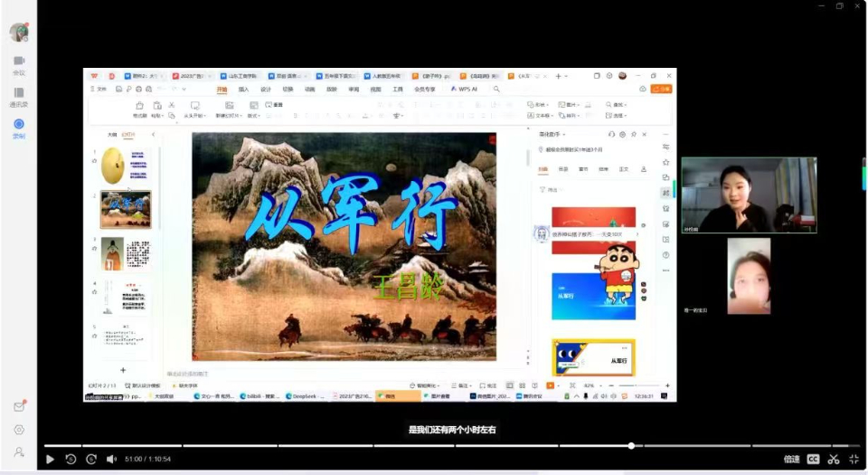The width and height of the screenshot is (868, 475).
Task: Open the 文件 file menu
Action: pyautogui.click(x=98, y=89)
